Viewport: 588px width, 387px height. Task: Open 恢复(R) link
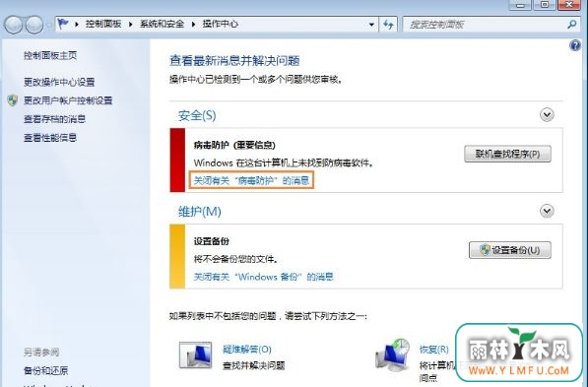(x=434, y=350)
